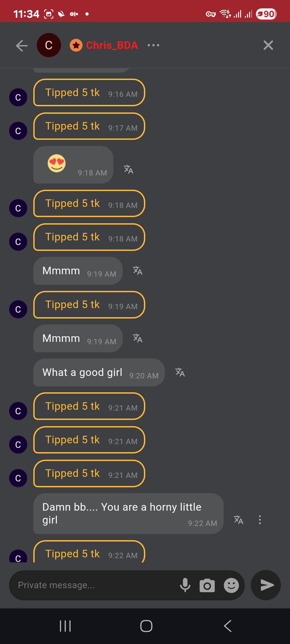290x644 pixels.
Task: Tap avatar beside the 9:17 AM tip
Action: 18,131
